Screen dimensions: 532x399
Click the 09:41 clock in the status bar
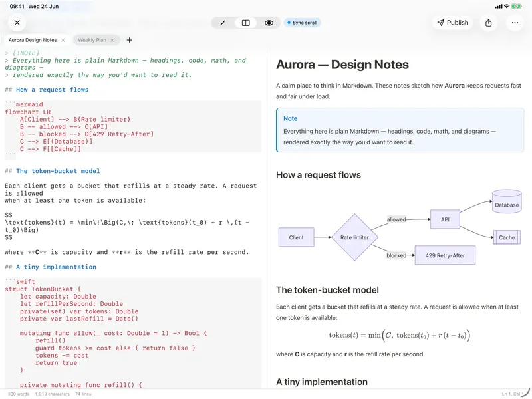click(x=17, y=6)
